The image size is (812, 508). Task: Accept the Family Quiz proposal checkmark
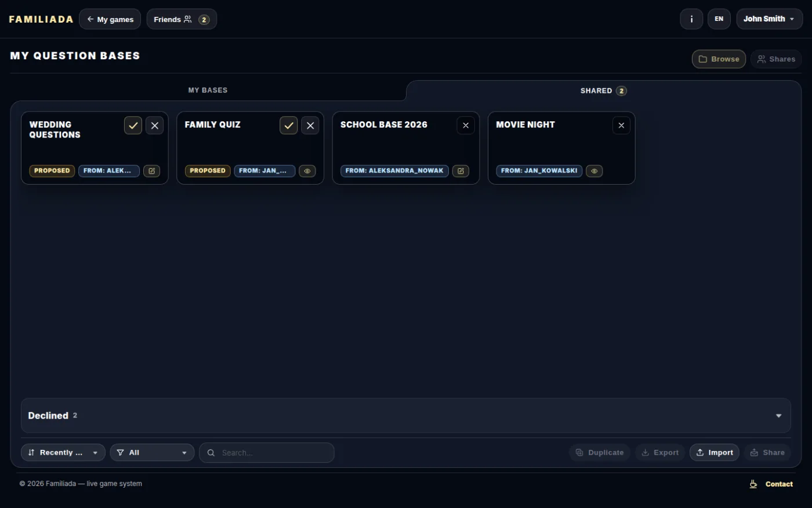coord(288,125)
